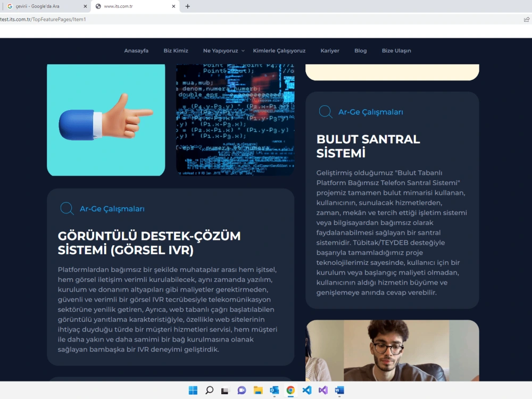Image resolution: width=532 pixels, height=399 pixels.
Task: Open Visual Studio from the taskbar
Action: 323,390
